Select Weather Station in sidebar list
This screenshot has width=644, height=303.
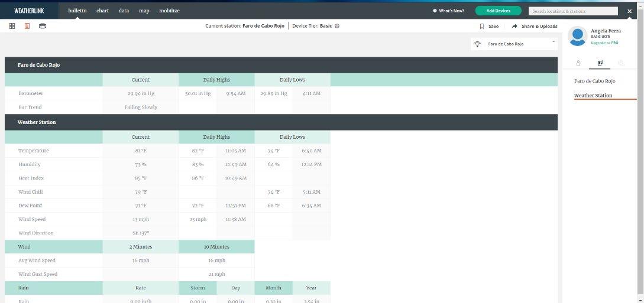tap(593, 96)
